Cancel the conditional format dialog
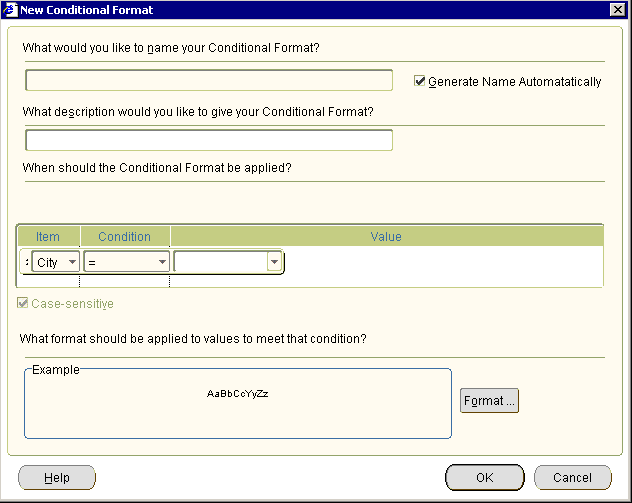 click(572, 478)
